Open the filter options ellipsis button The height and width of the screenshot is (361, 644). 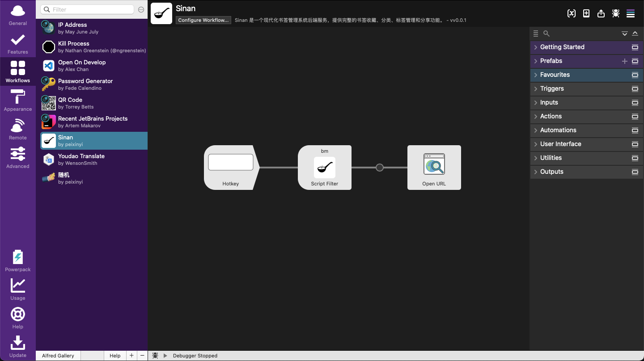coord(141,9)
